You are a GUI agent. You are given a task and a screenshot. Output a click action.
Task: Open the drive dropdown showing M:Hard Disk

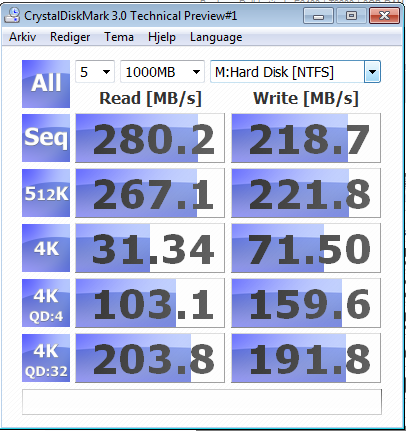295,72
